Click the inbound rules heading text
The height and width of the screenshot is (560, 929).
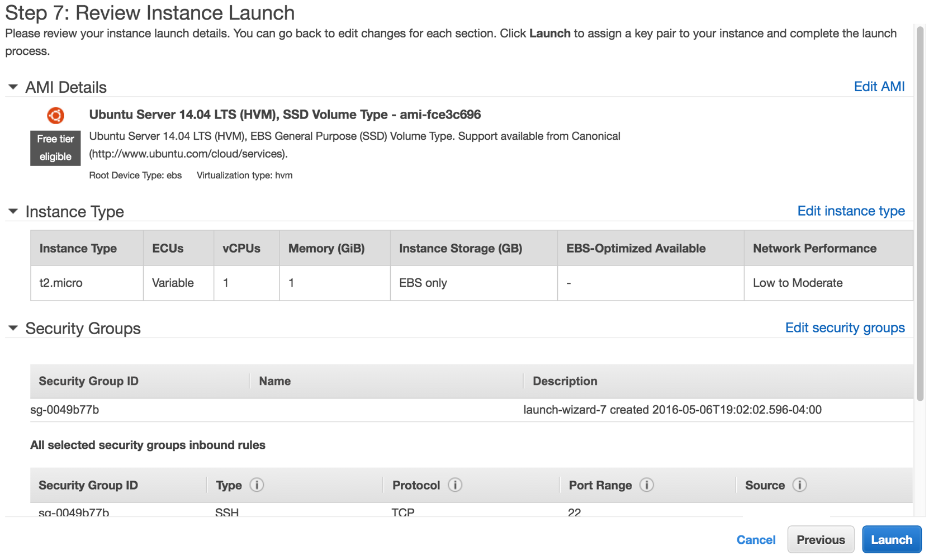(148, 445)
